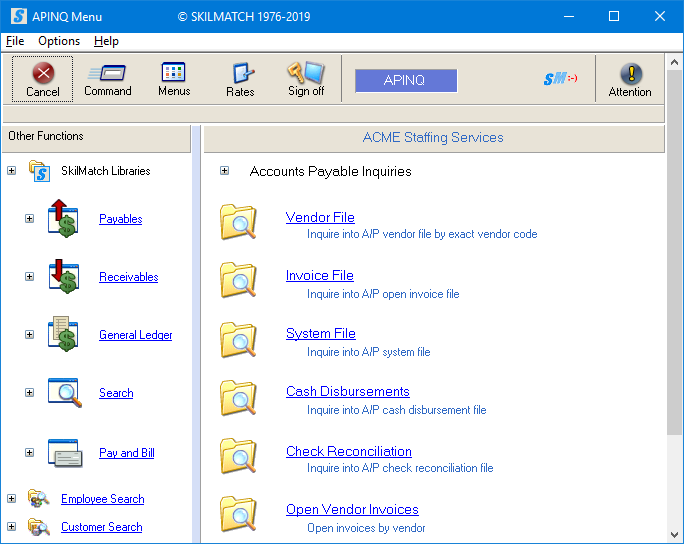Click the Receivables dollar icon
684x544 pixels.
64,277
